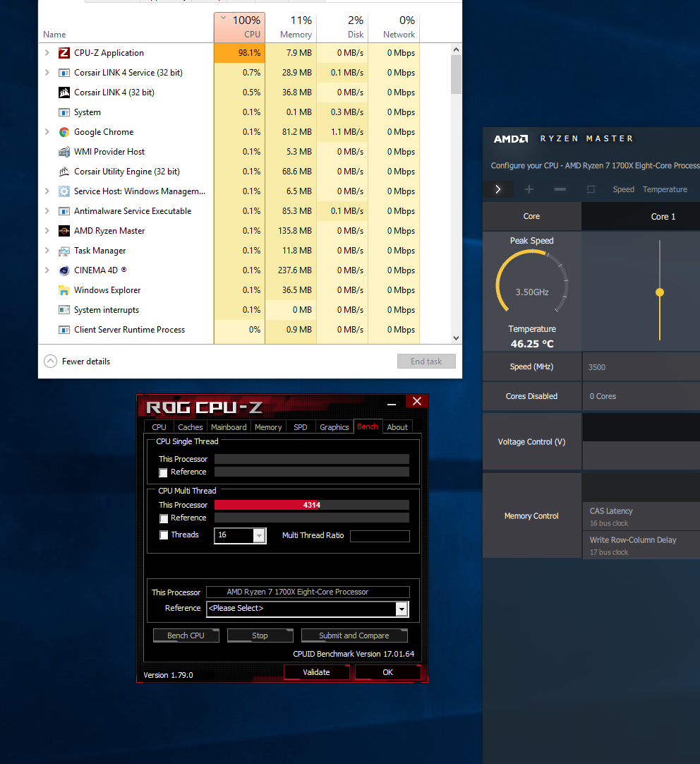Tick the Threads checkbox in CPU-Z
The width and height of the screenshot is (700, 764).
(x=164, y=535)
